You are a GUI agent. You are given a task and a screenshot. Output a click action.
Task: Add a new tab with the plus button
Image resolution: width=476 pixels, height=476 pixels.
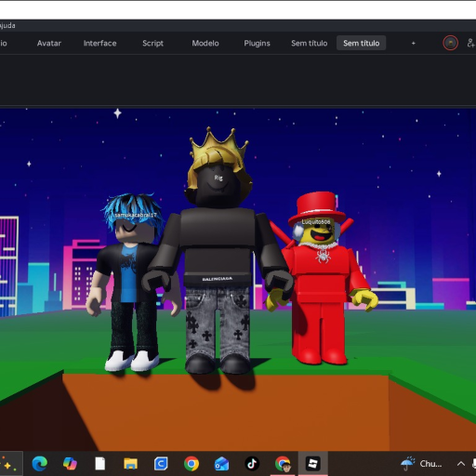(413, 43)
